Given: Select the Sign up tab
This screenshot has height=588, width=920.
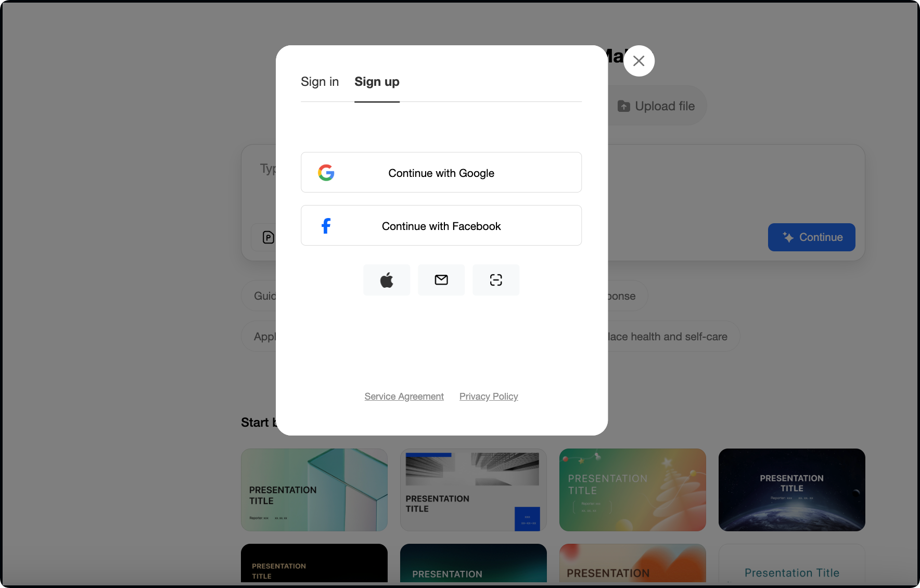Looking at the screenshot, I should tap(377, 82).
